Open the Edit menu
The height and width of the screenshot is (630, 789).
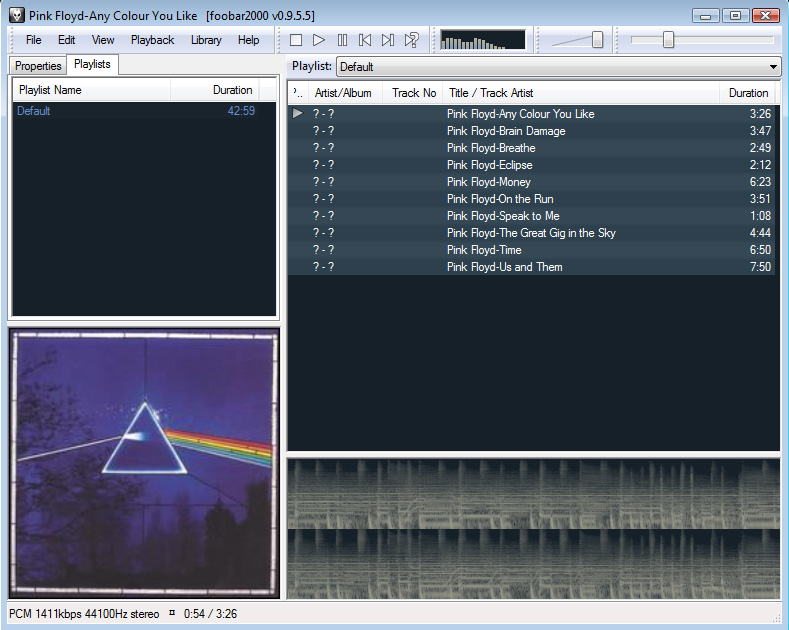pyautogui.click(x=66, y=40)
